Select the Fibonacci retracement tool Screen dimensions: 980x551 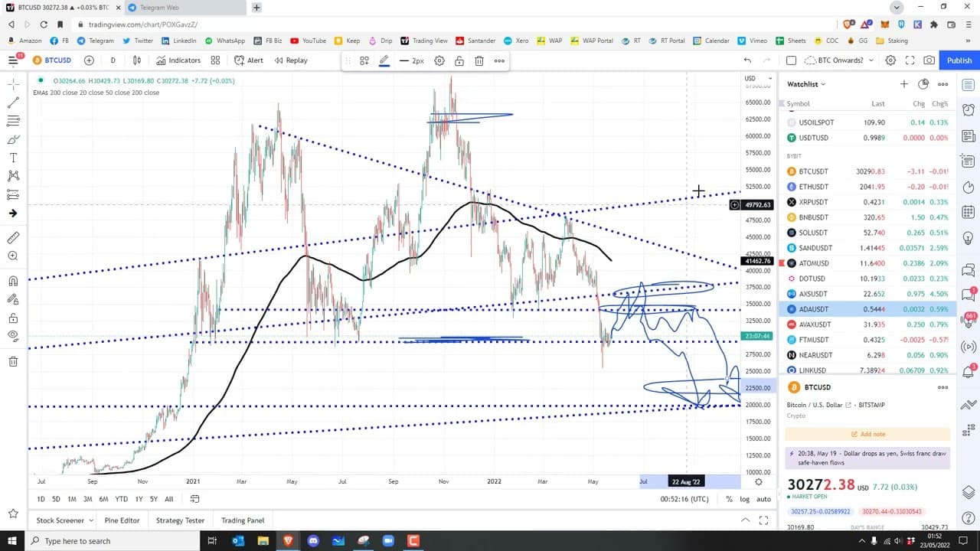click(13, 121)
